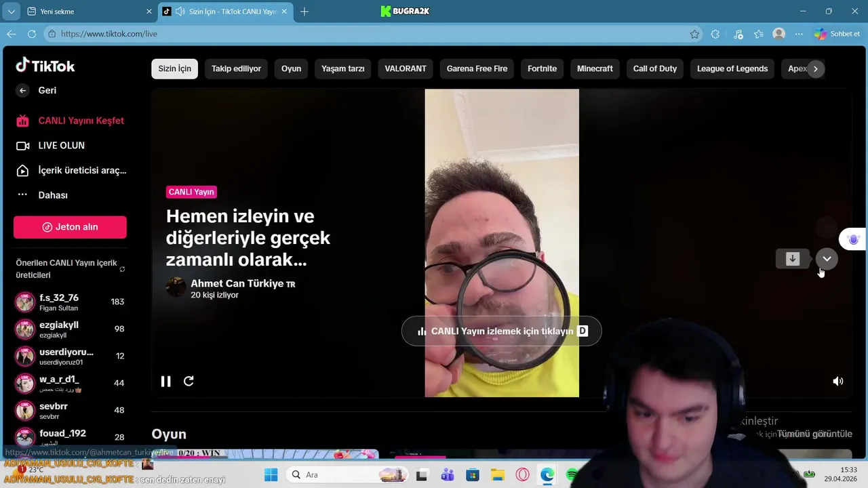Viewport: 868px width, 488px height.
Task: Open CANLI Yayını Keşfet in sidebar
Action: coord(71,121)
